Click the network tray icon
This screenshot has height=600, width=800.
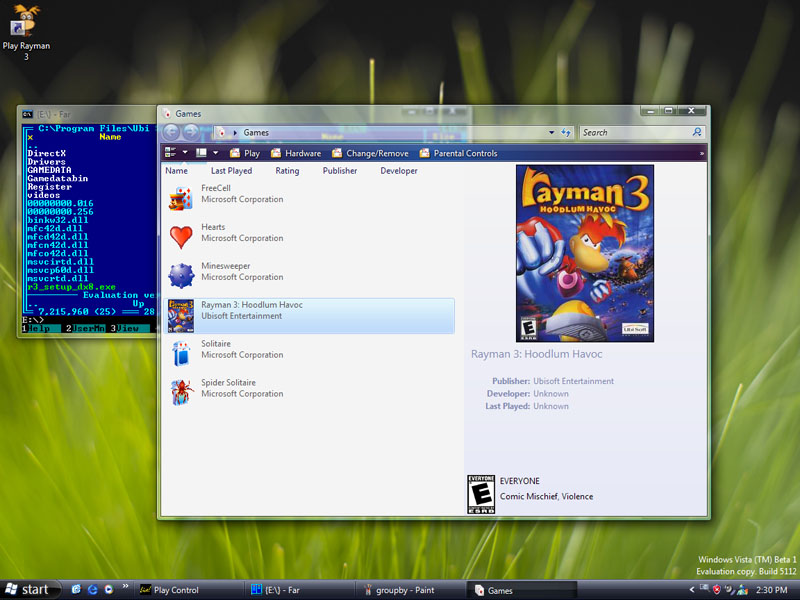(x=704, y=588)
